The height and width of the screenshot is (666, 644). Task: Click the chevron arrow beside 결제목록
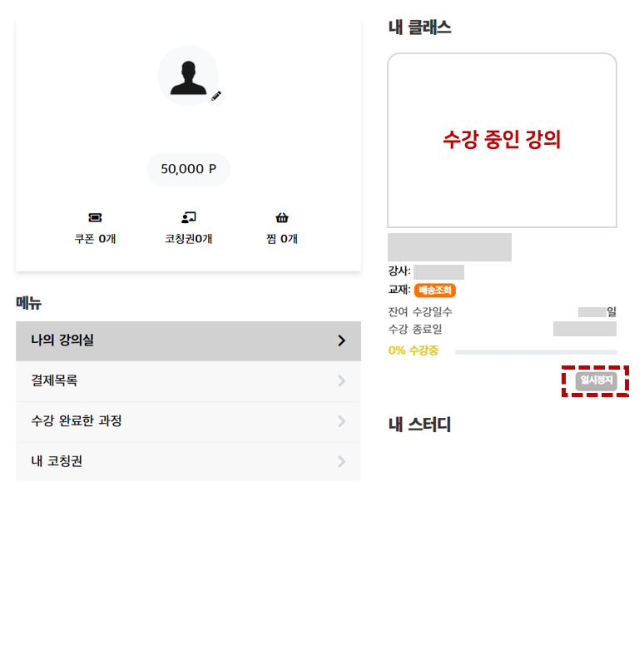342,381
